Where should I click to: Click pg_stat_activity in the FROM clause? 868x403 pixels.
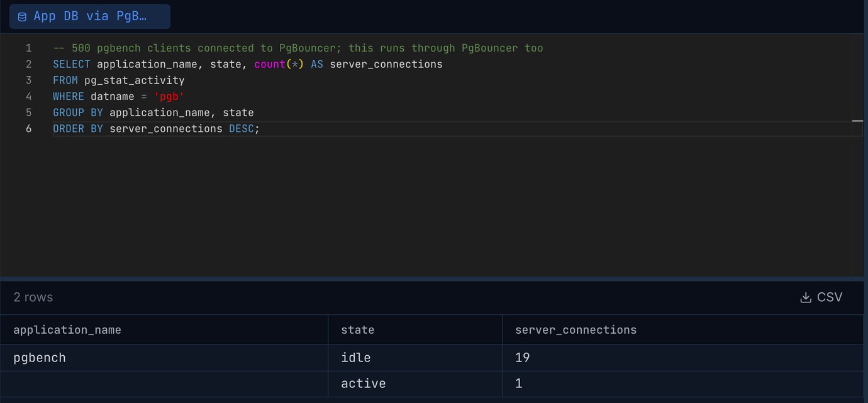click(x=135, y=80)
